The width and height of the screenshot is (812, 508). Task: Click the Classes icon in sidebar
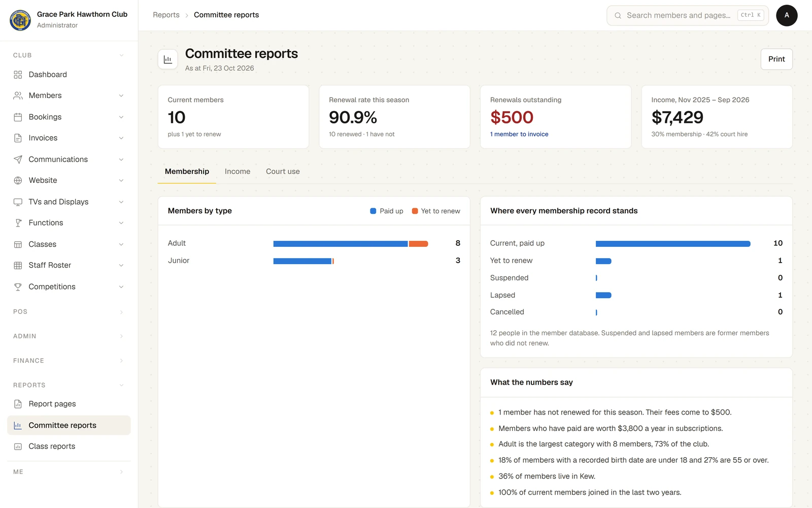(x=18, y=244)
